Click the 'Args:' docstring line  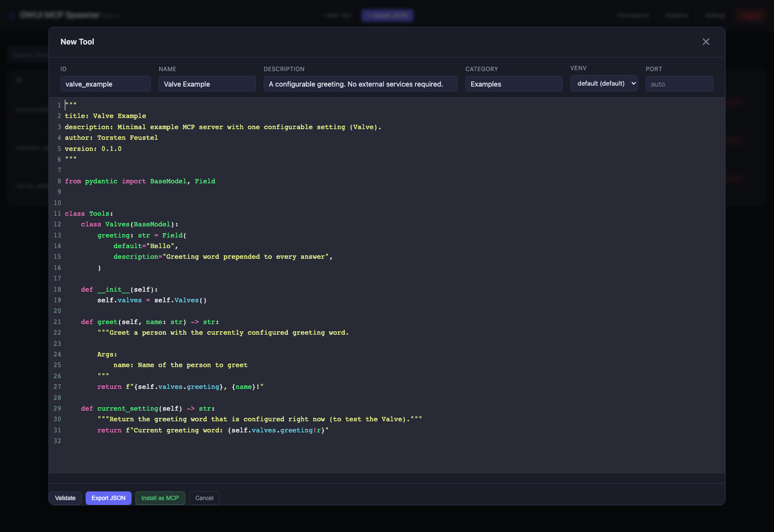107,355
